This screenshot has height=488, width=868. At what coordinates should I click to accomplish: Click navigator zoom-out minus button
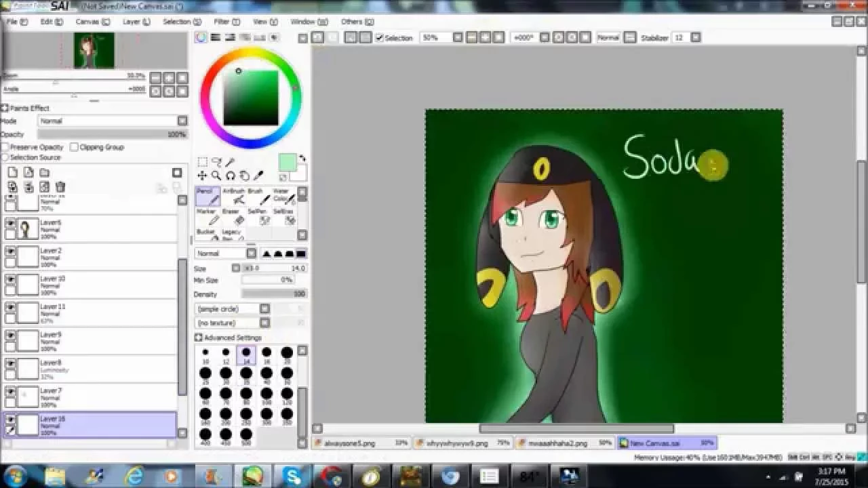pos(155,78)
